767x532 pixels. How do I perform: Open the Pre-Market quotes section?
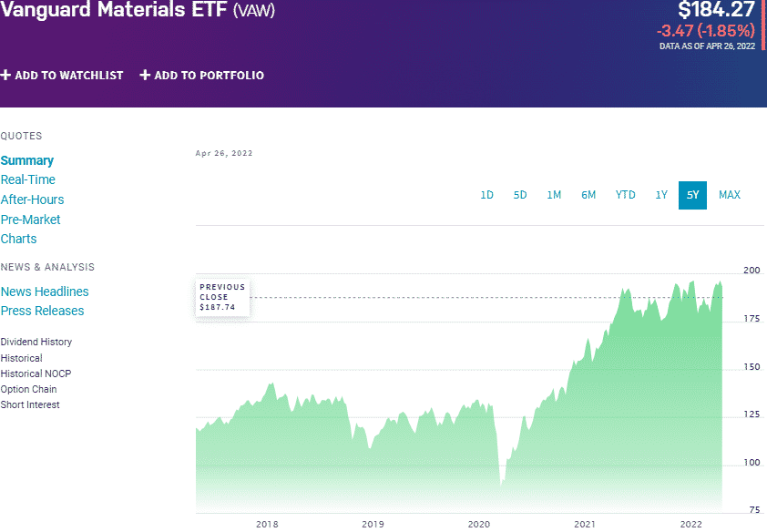coord(30,219)
